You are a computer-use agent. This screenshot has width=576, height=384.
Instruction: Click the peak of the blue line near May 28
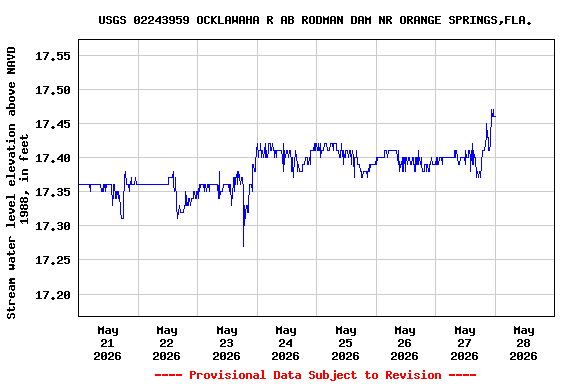[x=492, y=110]
